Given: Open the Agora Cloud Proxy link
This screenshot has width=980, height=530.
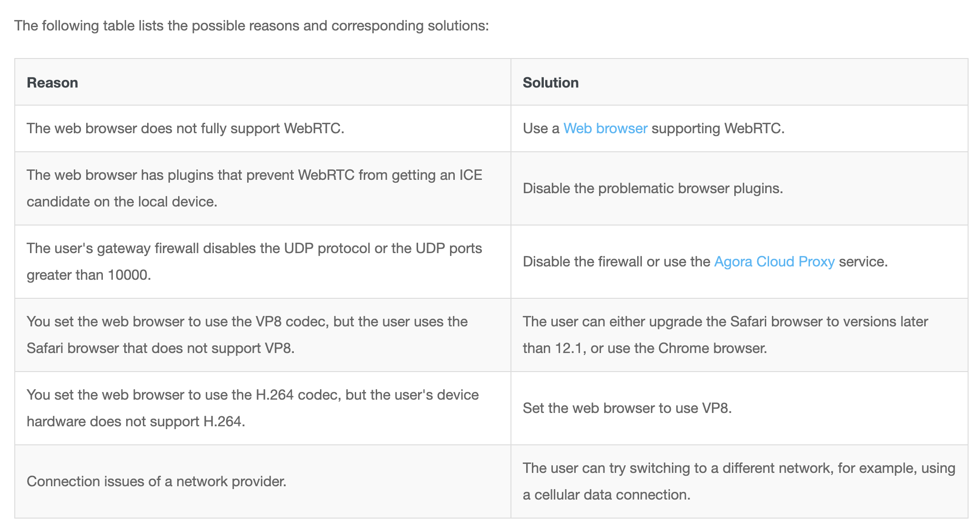Looking at the screenshot, I should point(774,262).
